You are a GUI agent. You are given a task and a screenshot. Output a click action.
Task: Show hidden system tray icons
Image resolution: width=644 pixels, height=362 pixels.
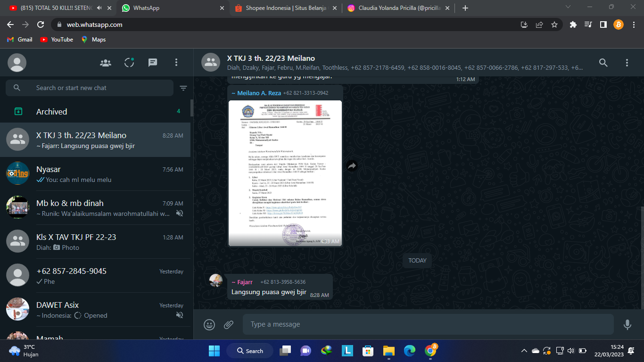(x=524, y=351)
